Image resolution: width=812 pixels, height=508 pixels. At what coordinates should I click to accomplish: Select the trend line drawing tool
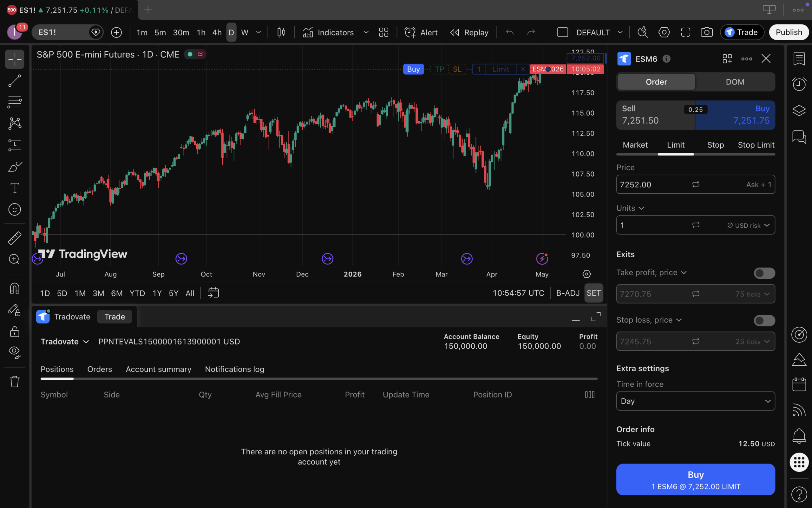point(14,81)
